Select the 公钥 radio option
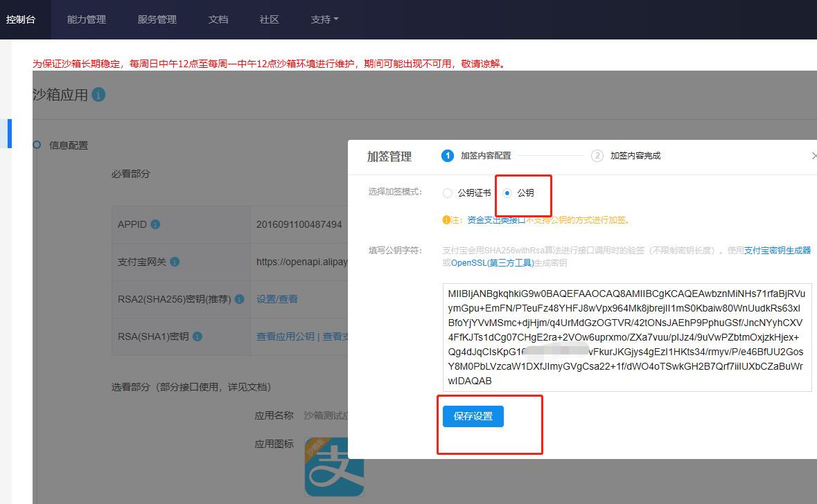The image size is (817, 504). tap(507, 193)
